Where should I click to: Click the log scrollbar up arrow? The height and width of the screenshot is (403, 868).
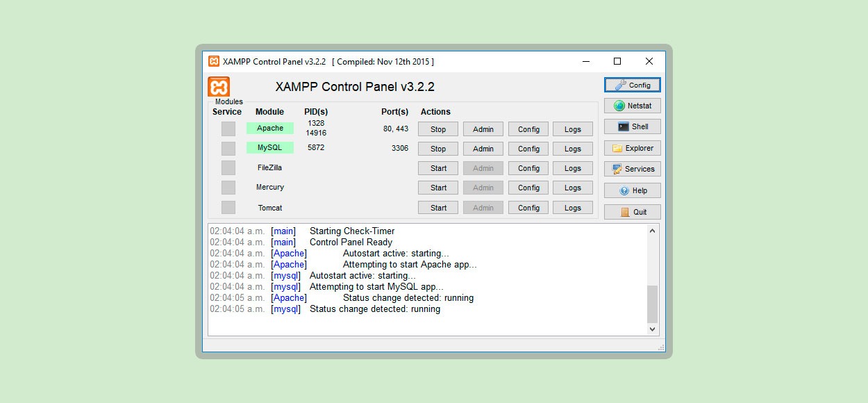coord(652,231)
